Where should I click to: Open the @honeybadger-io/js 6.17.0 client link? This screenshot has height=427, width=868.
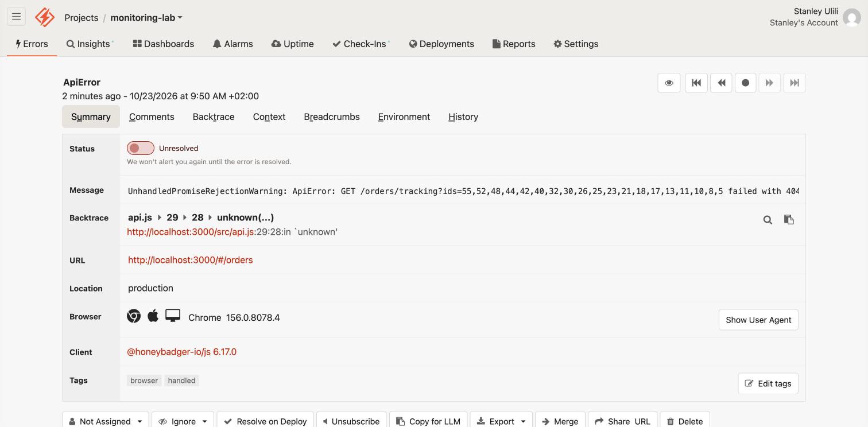click(181, 352)
